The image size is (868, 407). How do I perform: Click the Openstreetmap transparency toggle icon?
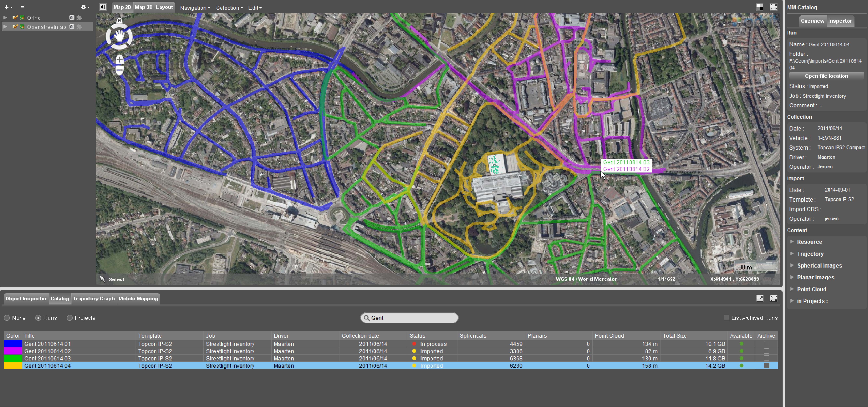point(72,27)
